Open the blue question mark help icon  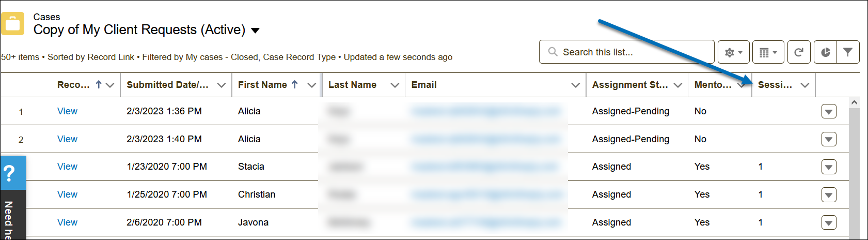[9, 173]
